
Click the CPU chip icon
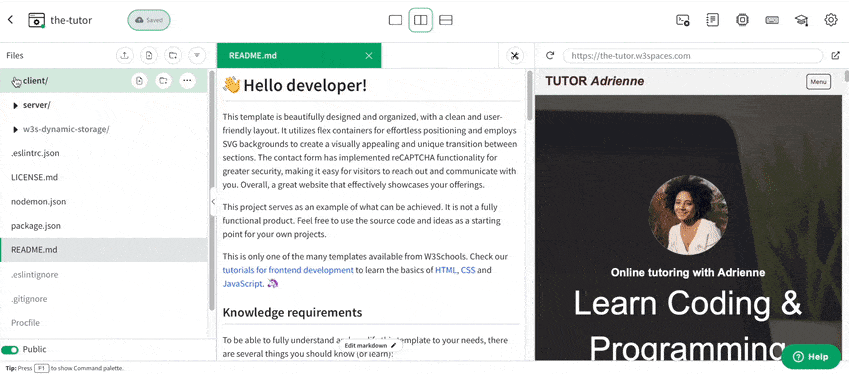pos(742,20)
